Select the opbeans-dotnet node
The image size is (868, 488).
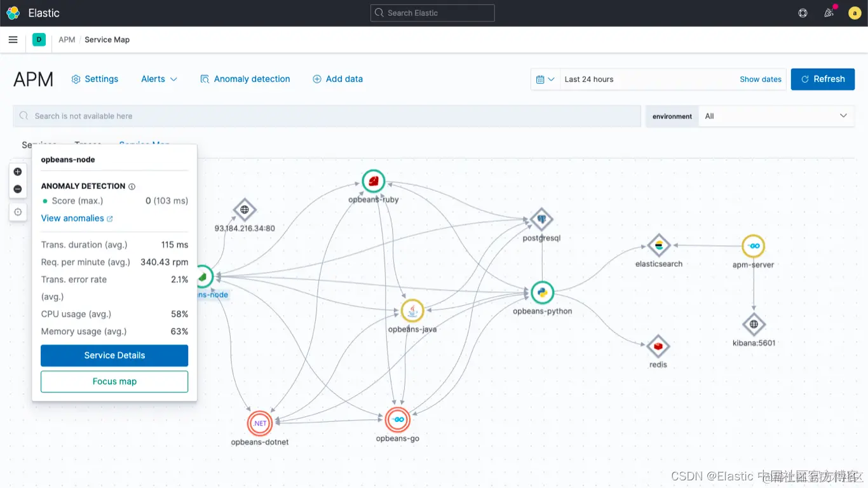tap(260, 423)
